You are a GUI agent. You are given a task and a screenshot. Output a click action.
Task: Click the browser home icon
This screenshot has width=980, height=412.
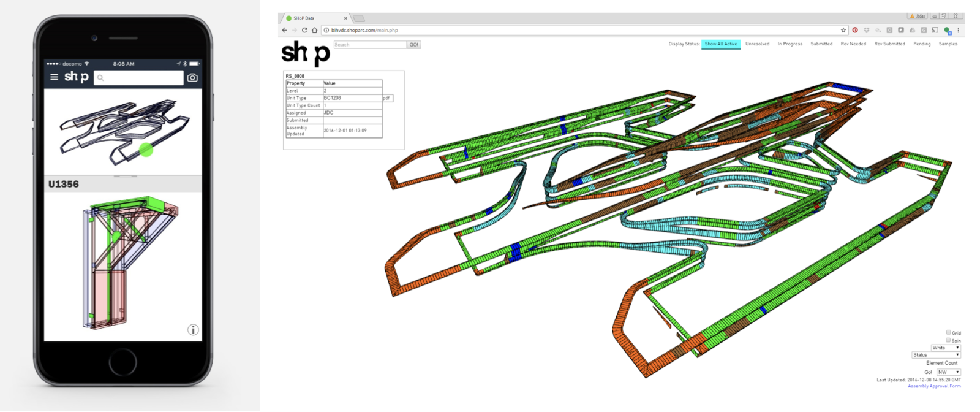[x=314, y=30]
